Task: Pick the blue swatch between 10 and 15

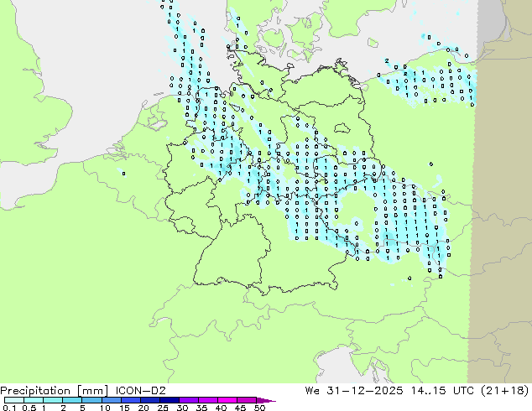Action: tap(112, 400)
